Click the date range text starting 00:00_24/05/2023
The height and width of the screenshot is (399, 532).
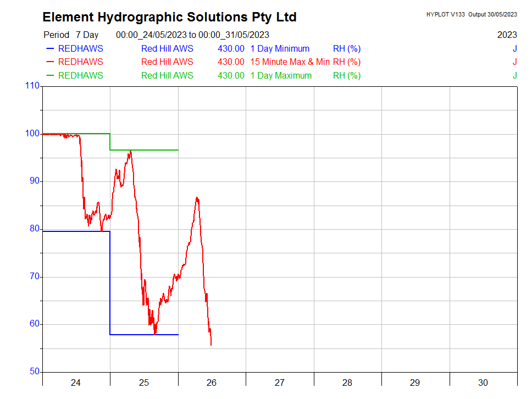[192, 35]
